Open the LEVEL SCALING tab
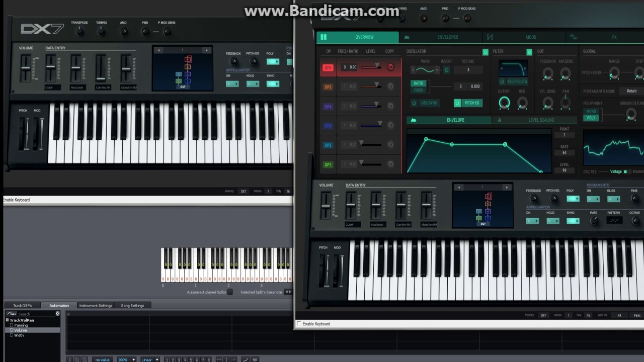The height and width of the screenshot is (362, 644). [535, 120]
